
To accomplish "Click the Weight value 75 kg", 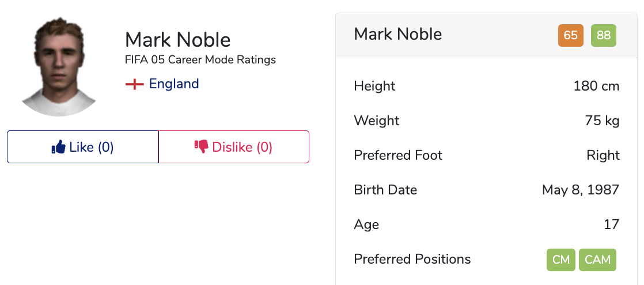I will 602,121.
